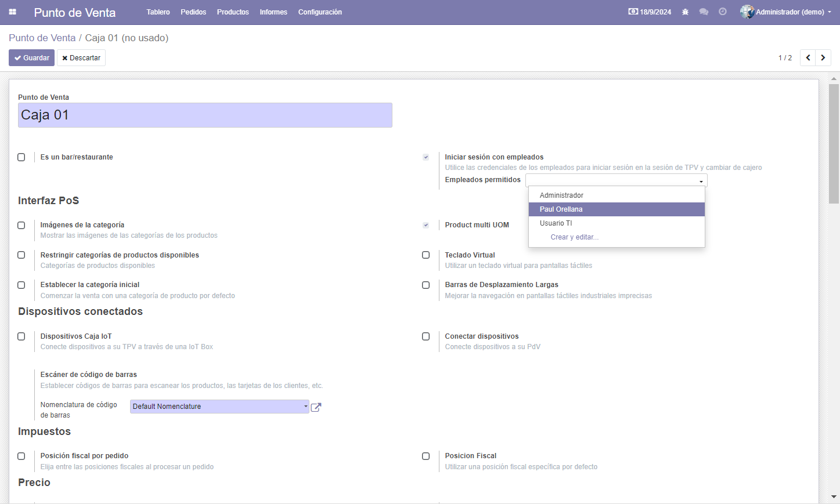Screen dimensions: 840x504
Task: Click the 18/9/2024 date indicator
Action: click(x=650, y=12)
